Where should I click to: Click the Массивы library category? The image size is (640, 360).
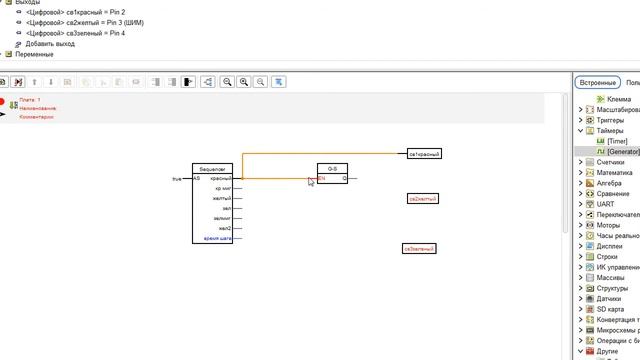[610, 278]
